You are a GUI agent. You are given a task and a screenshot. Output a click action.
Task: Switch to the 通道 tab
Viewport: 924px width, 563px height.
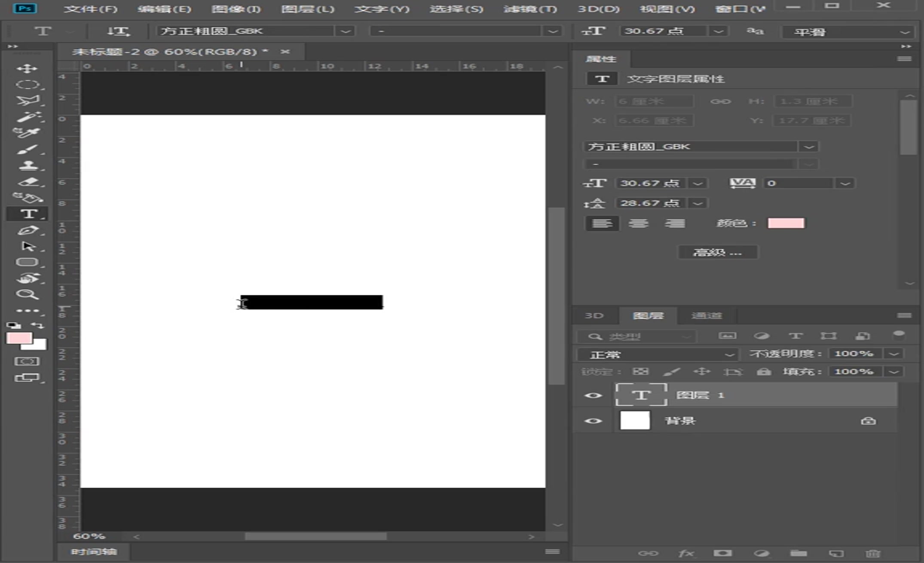707,316
